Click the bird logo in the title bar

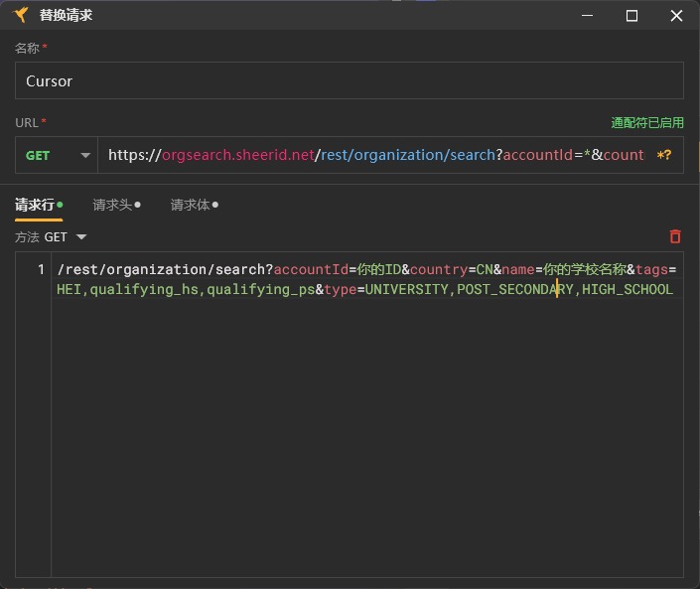coord(20,16)
